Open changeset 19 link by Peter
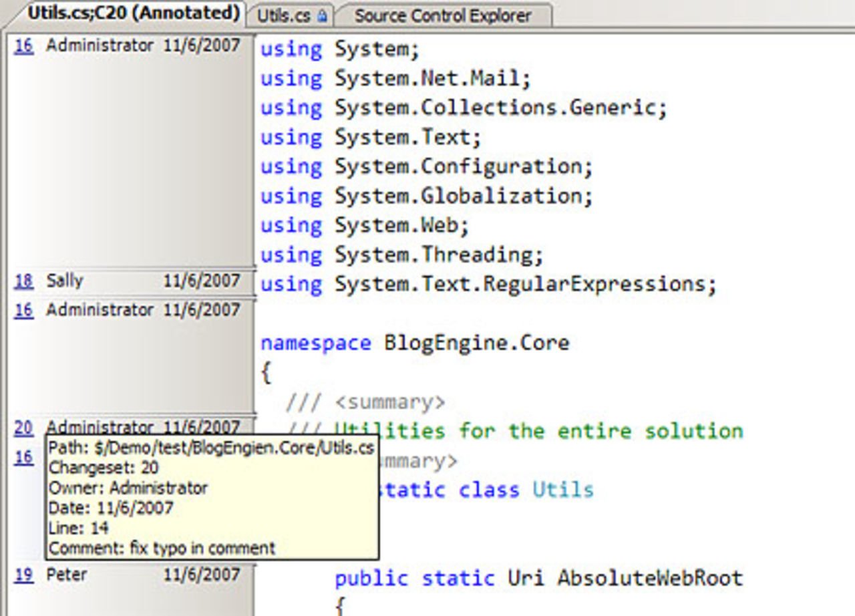Screen dimensions: 855x616 tap(23, 575)
